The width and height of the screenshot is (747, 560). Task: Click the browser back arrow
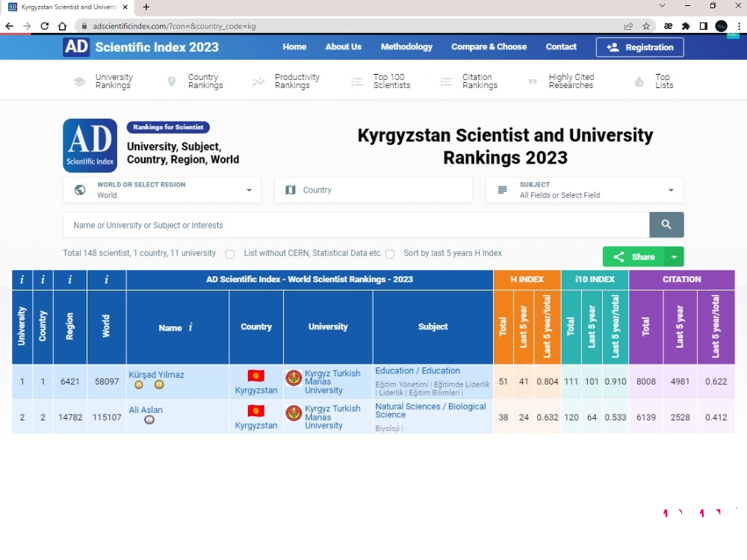tap(9, 26)
